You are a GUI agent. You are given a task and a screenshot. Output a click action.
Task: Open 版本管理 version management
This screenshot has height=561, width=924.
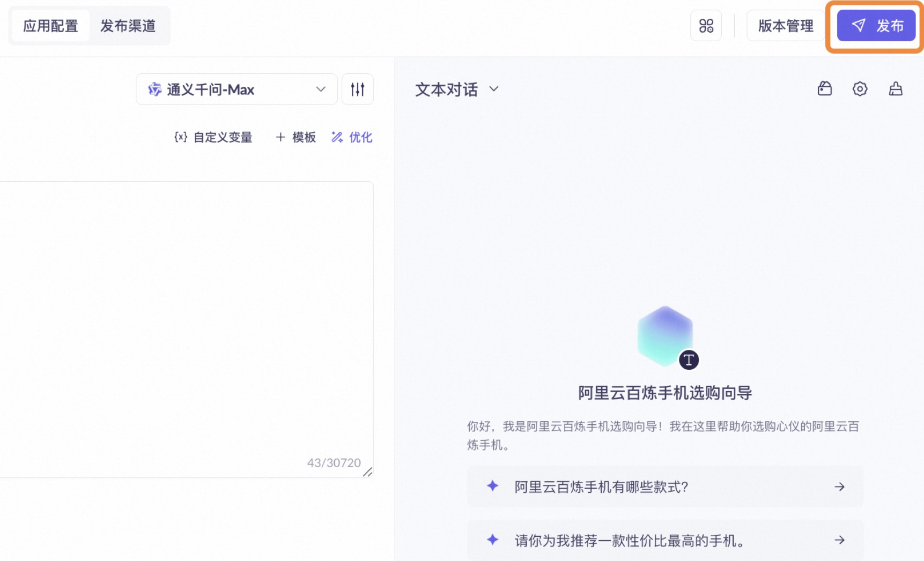tap(786, 26)
